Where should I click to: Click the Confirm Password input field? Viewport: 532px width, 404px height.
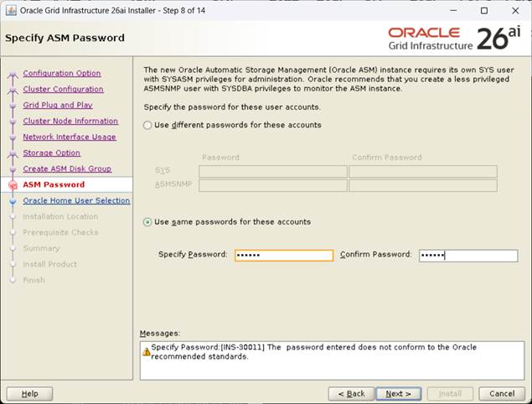point(468,256)
